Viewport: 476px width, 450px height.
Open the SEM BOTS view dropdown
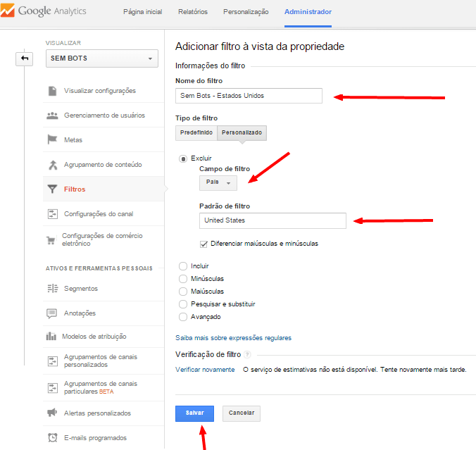click(102, 58)
